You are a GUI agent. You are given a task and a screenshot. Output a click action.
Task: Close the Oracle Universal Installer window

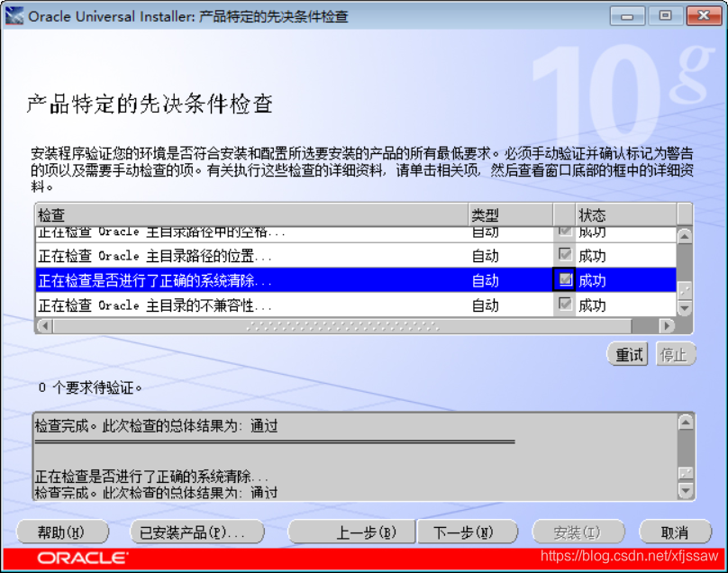pyautogui.click(x=704, y=17)
